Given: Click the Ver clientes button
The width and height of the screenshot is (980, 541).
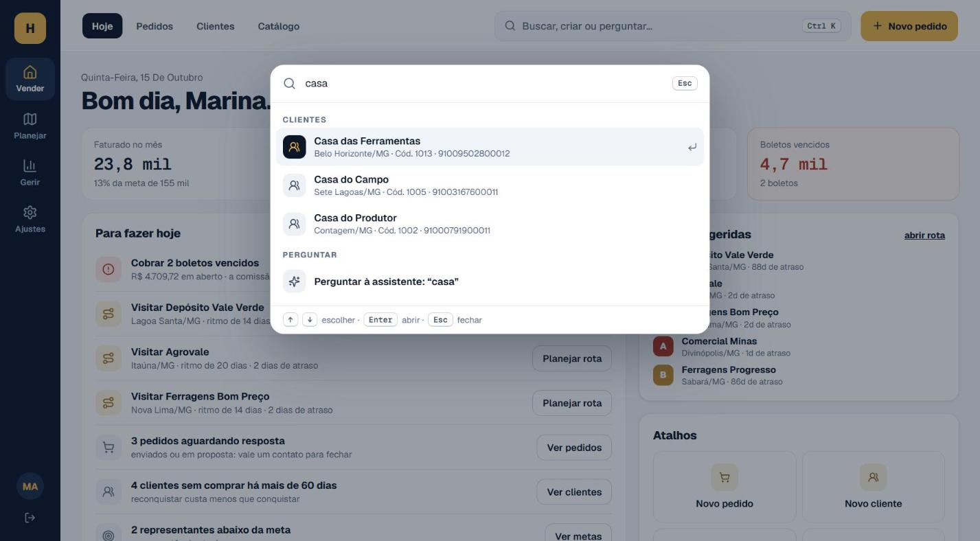Looking at the screenshot, I should click(x=574, y=492).
